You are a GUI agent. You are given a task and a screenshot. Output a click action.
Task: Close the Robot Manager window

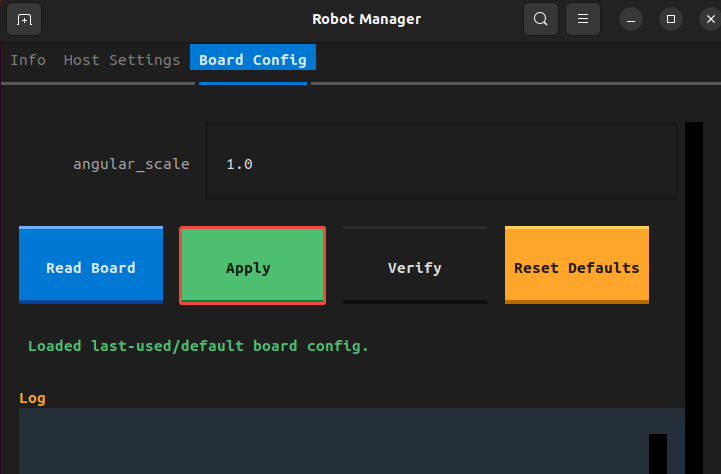(x=710, y=20)
